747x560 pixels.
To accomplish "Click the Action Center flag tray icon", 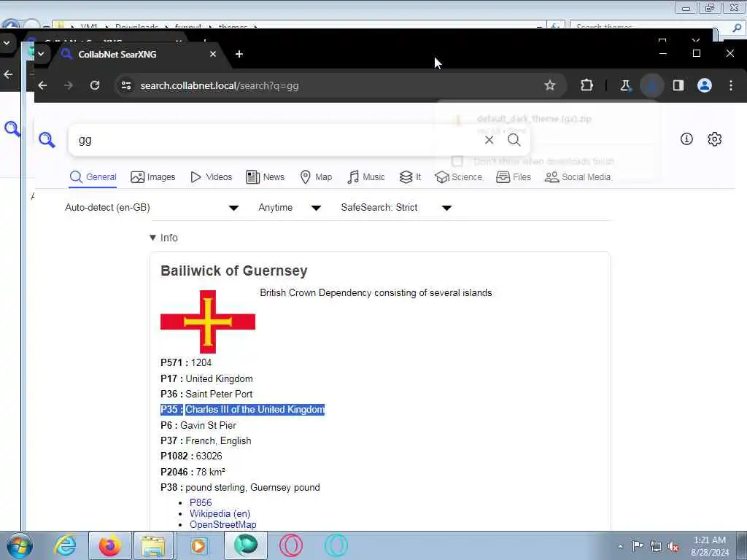I will pyautogui.click(x=638, y=546).
